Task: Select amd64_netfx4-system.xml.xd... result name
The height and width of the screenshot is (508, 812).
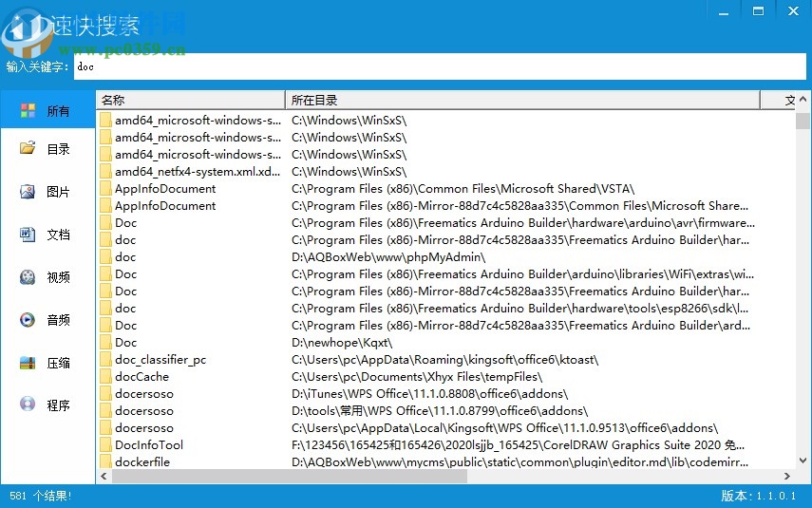Action: (x=198, y=172)
